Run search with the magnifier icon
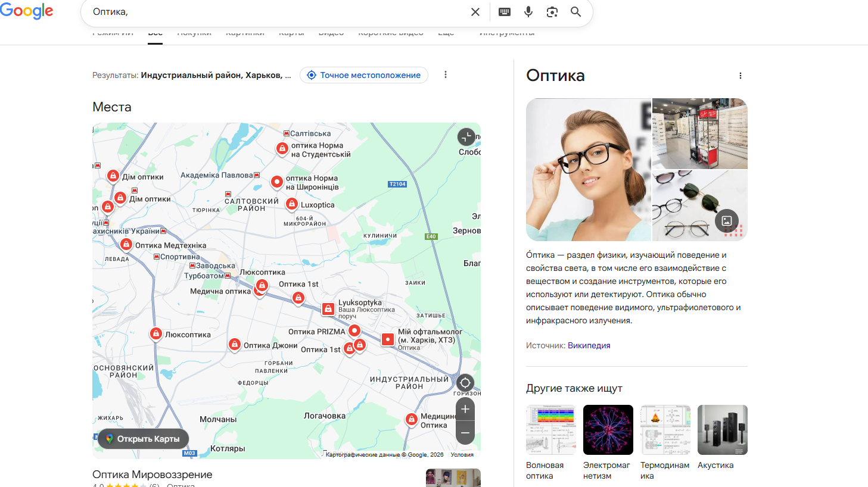This screenshot has width=868, height=487. click(575, 12)
